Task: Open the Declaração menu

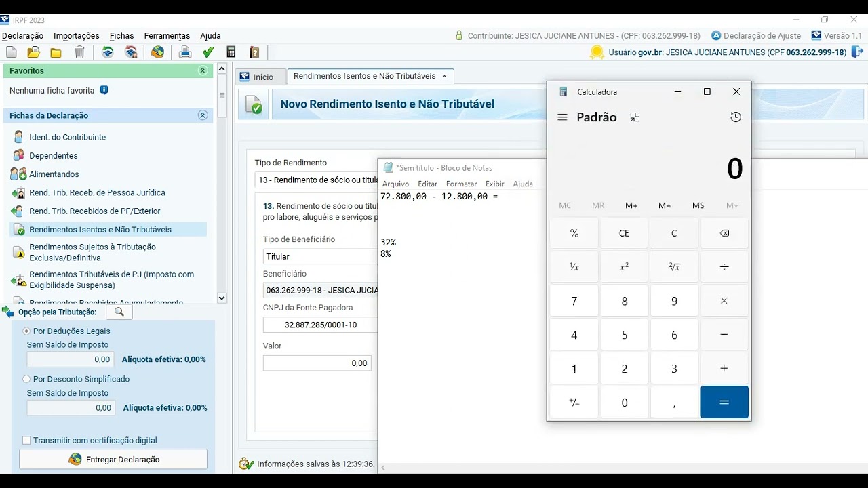Action: coord(22,36)
